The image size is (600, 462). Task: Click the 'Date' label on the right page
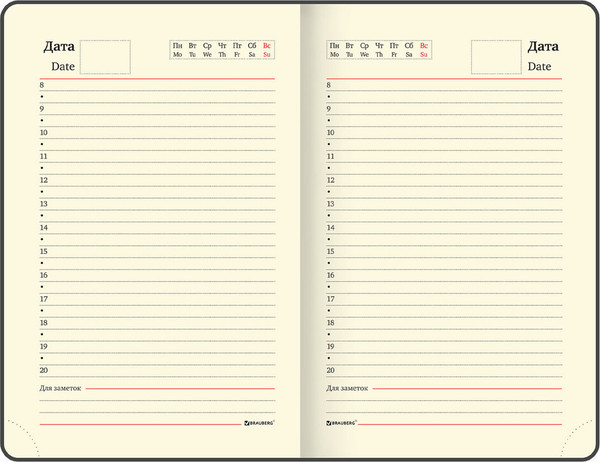coord(539,66)
